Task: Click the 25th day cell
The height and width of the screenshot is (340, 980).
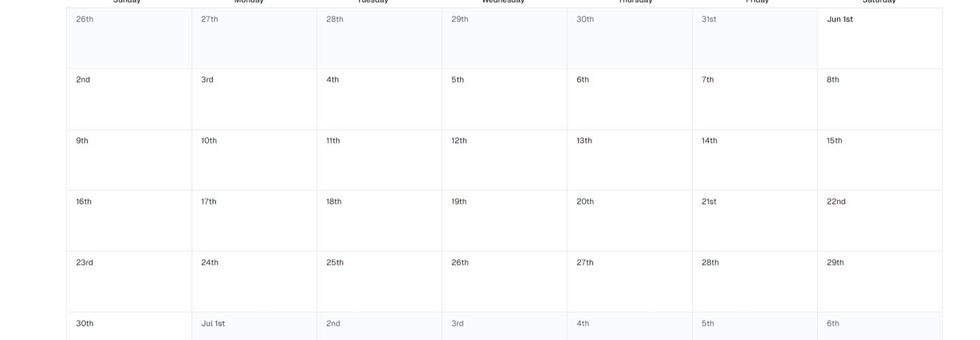Action: coord(379,282)
